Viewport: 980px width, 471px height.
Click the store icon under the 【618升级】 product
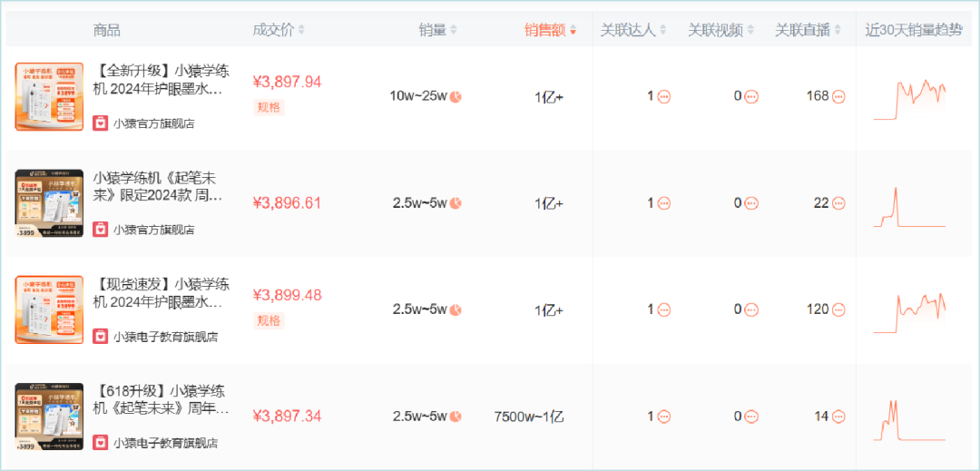point(101,443)
